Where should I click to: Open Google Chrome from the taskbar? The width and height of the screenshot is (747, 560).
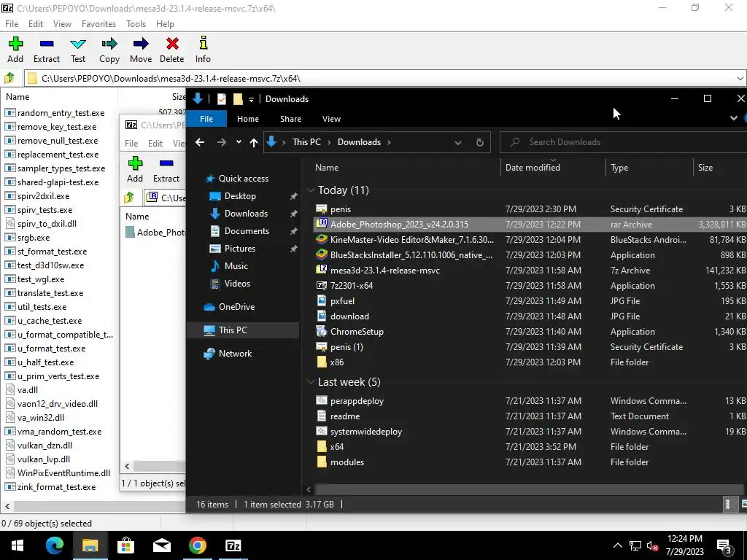click(197, 545)
